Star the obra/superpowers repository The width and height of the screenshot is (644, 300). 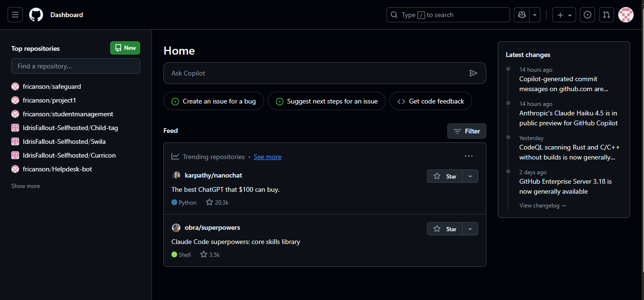point(445,229)
